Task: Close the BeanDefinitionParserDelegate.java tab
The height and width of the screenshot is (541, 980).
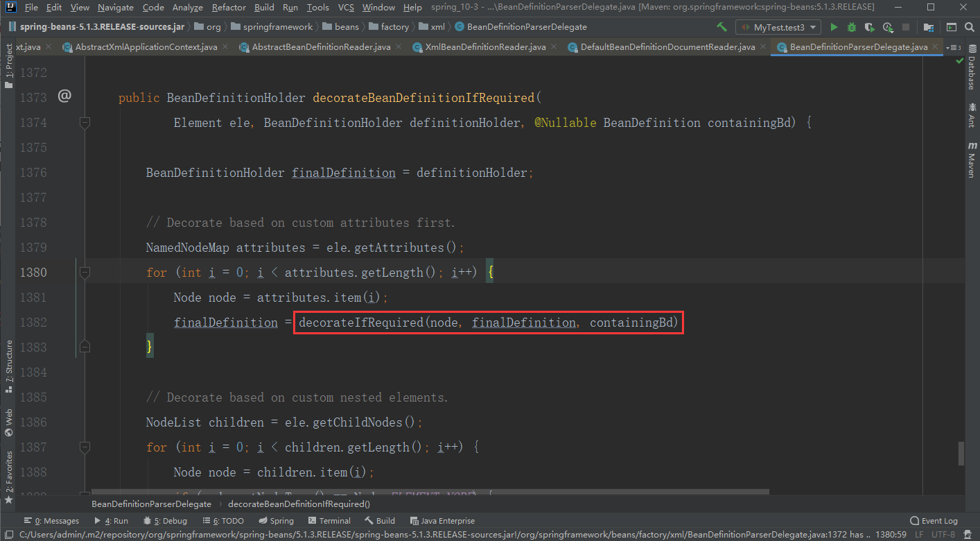Action: coord(936,47)
